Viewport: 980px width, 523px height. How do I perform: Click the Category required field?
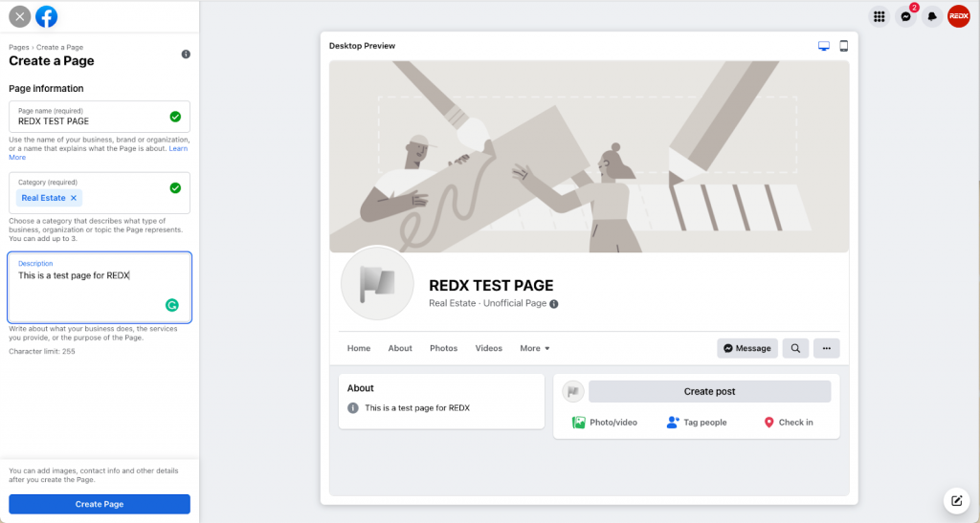click(x=100, y=193)
